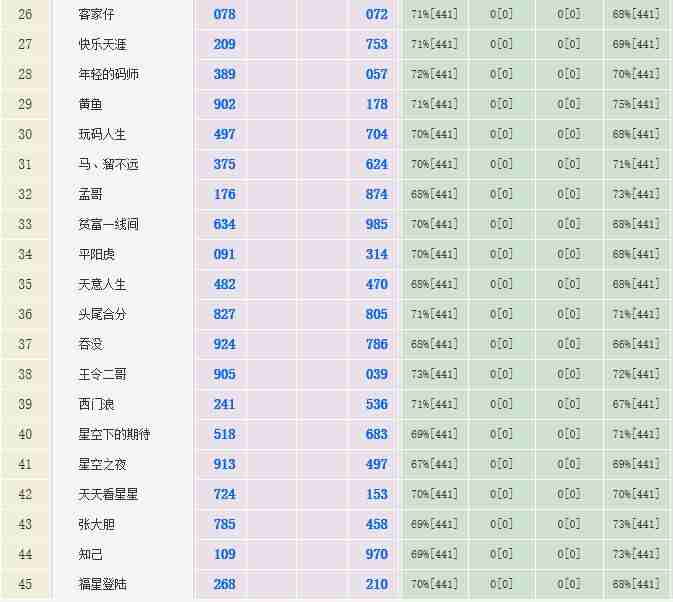
Task: Click the number 913 for 星空之夜
Action: (x=224, y=465)
